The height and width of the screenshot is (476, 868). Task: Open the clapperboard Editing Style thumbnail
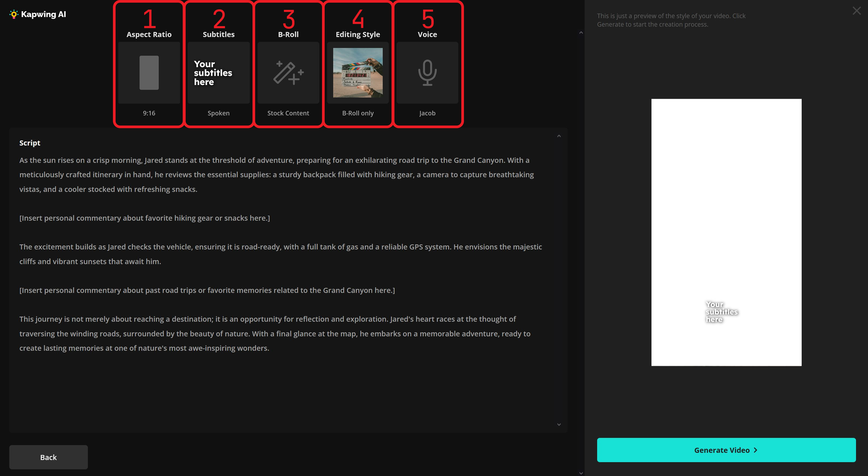tap(358, 73)
